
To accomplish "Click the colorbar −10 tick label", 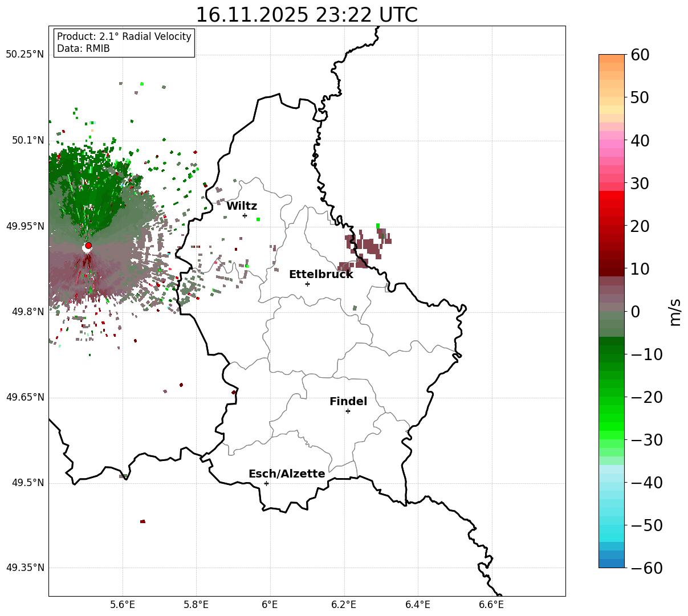I will (x=647, y=354).
